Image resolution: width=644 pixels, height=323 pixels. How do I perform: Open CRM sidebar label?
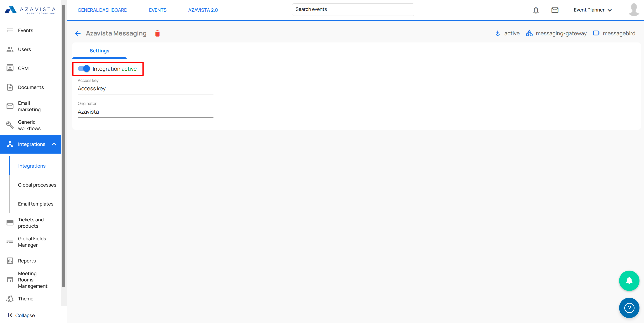[23, 68]
